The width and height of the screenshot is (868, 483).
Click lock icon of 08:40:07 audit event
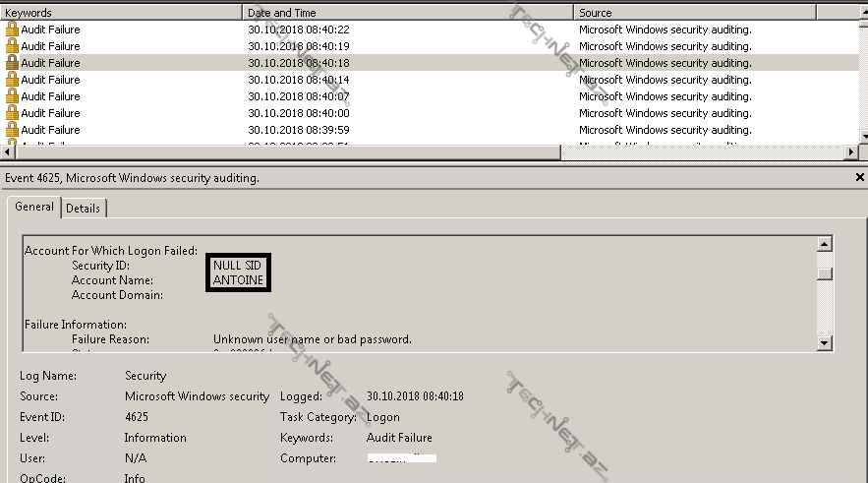click(12, 96)
